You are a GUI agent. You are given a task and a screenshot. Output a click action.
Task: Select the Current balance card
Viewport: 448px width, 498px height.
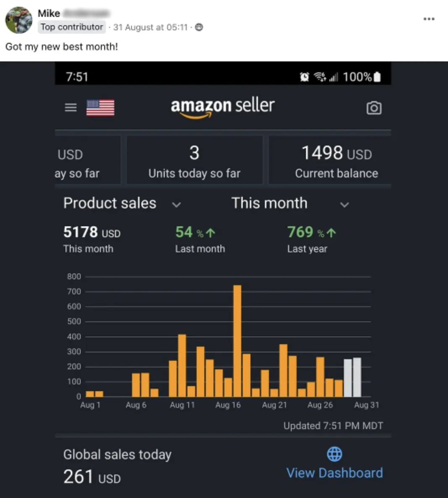[x=330, y=160]
